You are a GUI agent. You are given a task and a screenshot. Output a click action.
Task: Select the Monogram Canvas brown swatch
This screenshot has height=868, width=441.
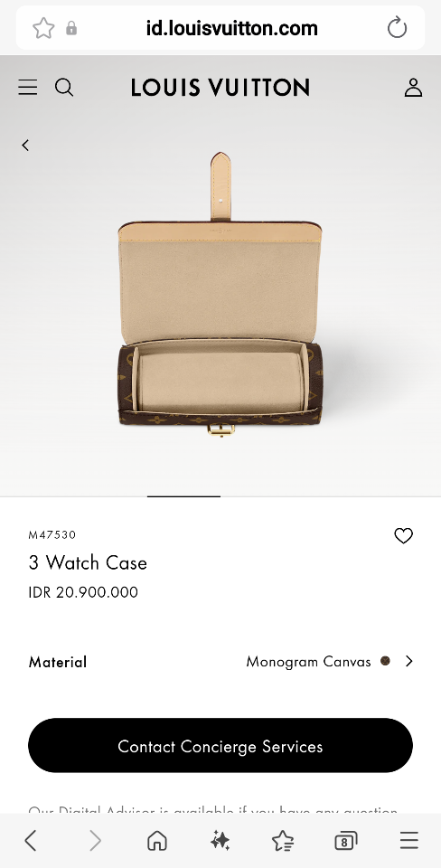tap(385, 660)
